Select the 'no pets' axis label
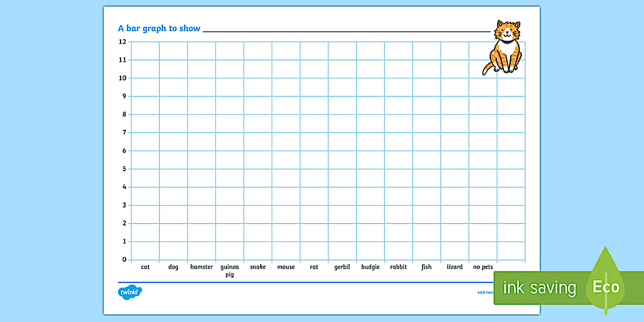This screenshot has height=322, width=644. click(x=482, y=267)
